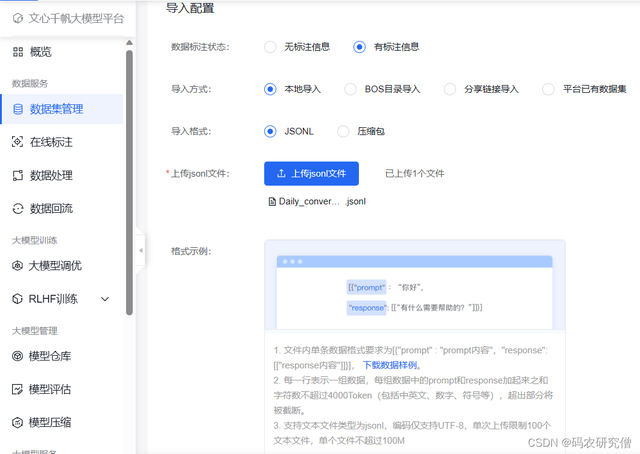Click the 数据处理 icon in sidebar
Viewport: 640px width, 454px height.
[18, 175]
